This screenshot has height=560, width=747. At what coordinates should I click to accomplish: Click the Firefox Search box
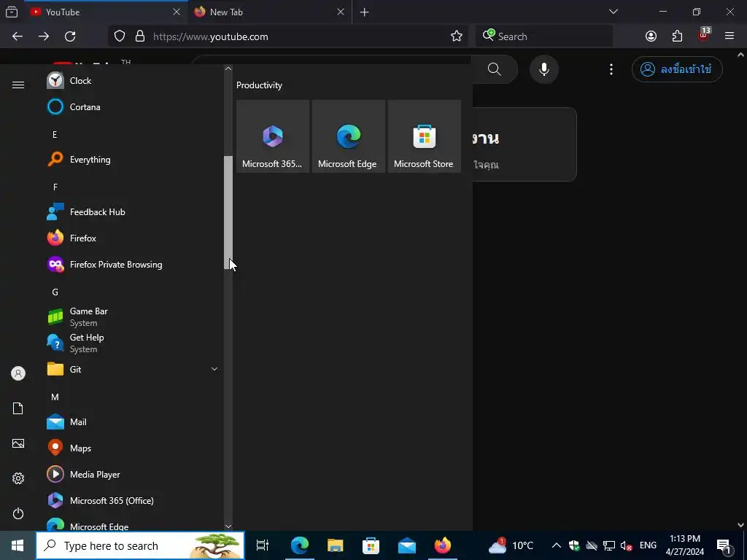coord(544,36)
